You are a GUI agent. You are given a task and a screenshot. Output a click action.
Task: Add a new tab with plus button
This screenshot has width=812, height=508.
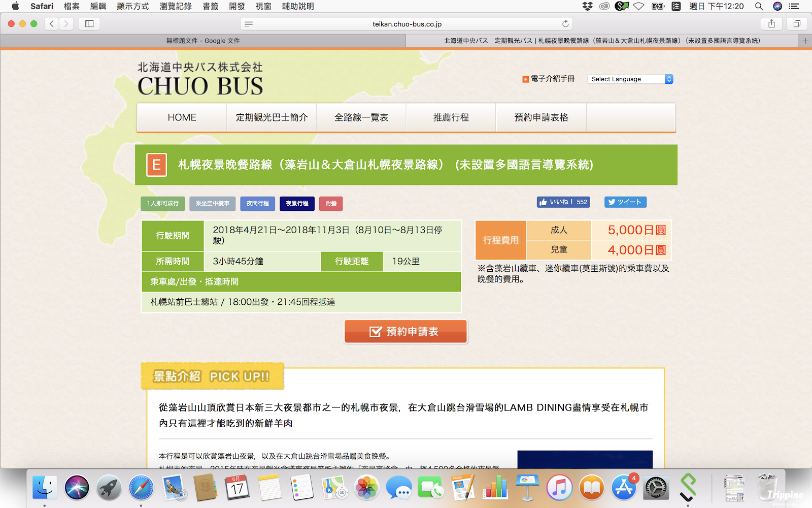pyautogui.click(x=805, y=41)
